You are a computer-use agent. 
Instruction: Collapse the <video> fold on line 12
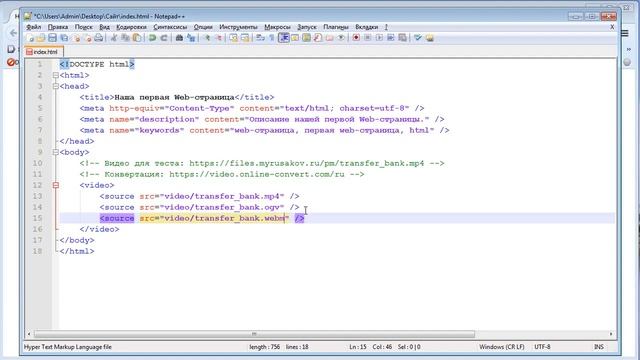click(x=56, y=185)
